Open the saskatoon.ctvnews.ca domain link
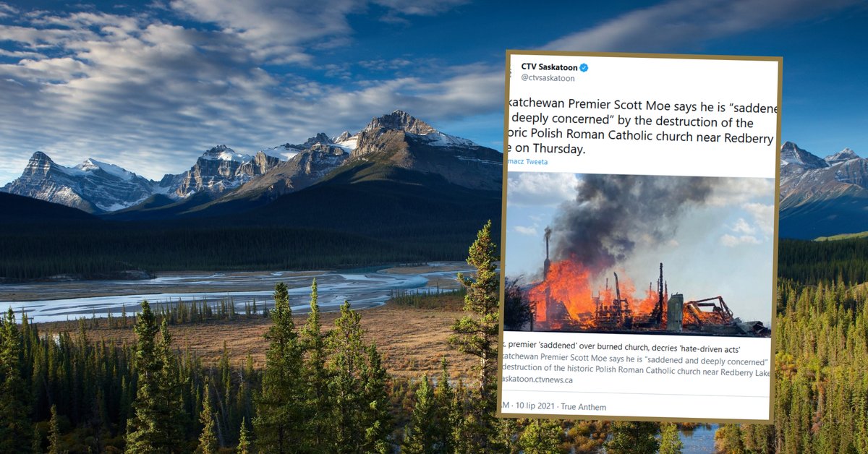 tap(537, 380)
